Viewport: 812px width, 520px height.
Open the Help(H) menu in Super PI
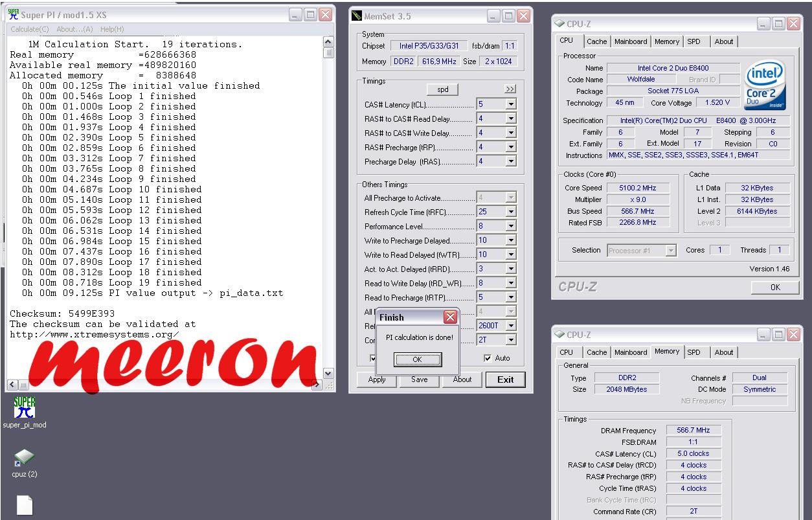click(112, 29)
